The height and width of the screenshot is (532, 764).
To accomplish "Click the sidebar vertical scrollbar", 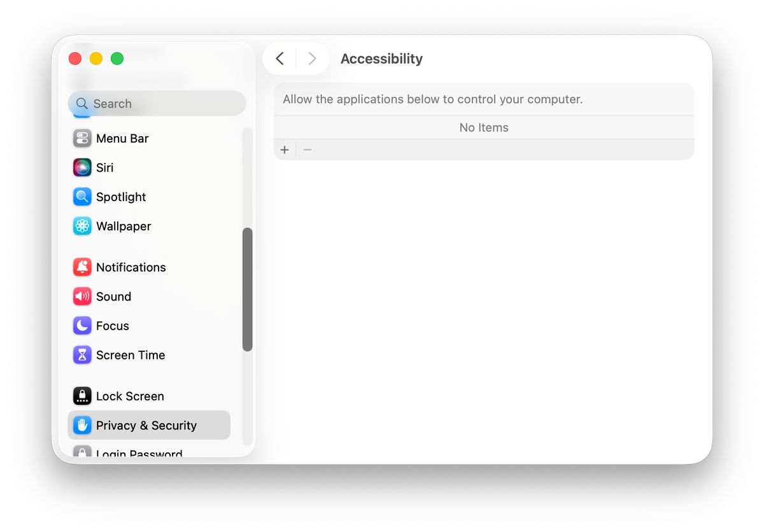I will click(248, 290).
